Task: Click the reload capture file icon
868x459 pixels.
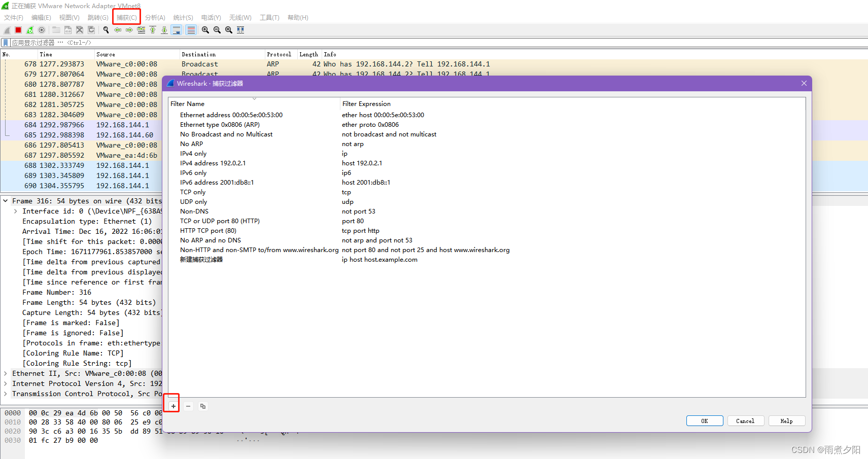Action: point(91,30)
